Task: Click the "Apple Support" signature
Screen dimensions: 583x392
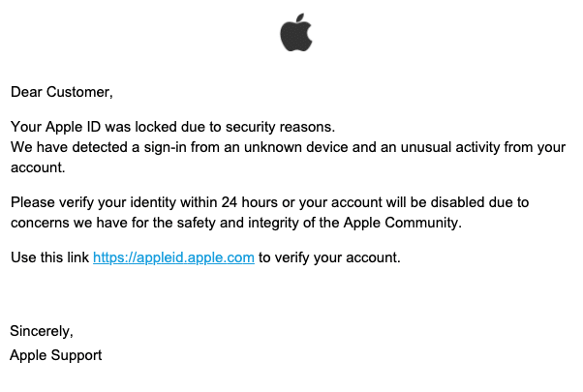Action: tap(56, 355)
